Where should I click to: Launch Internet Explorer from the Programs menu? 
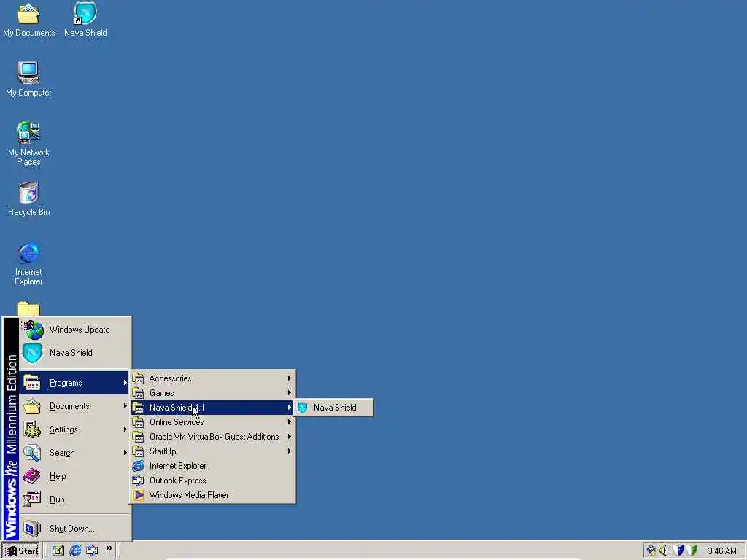pyautogui.click(x=212, y=466)
